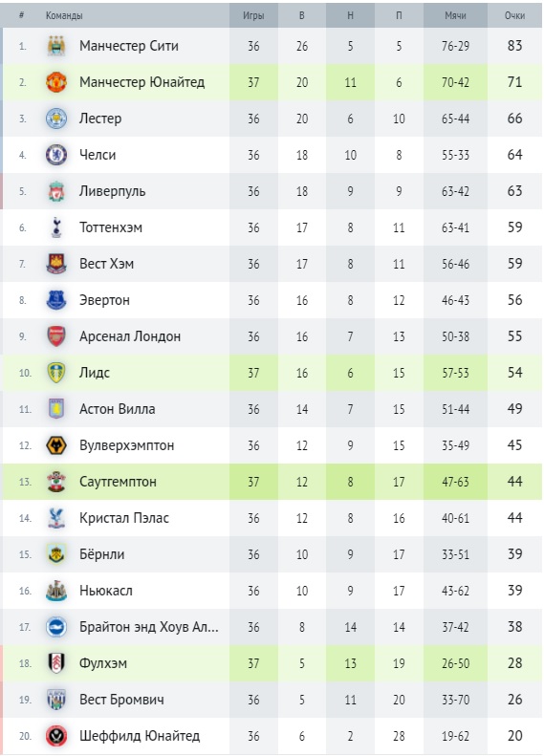Image resolution: width=544 pixels, height=756 pixels.
Task: Click the Tottenham cockerel crest icon
Action: (x=56, y=227)
